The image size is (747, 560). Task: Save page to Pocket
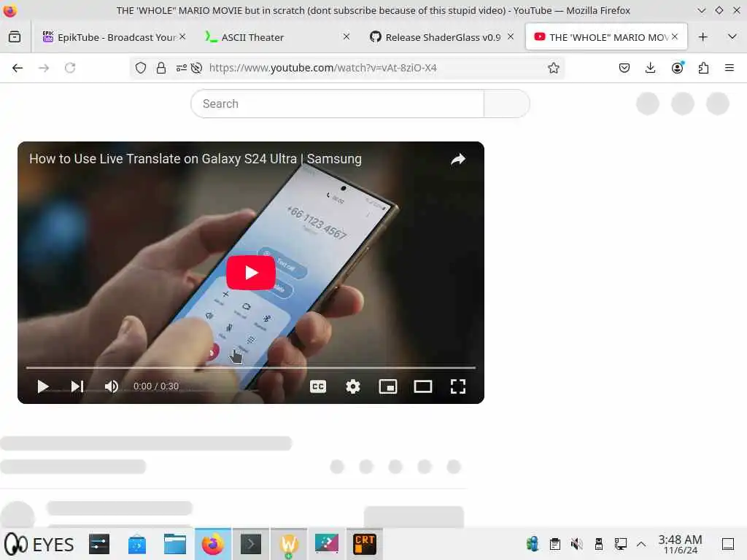coord(624,68)
